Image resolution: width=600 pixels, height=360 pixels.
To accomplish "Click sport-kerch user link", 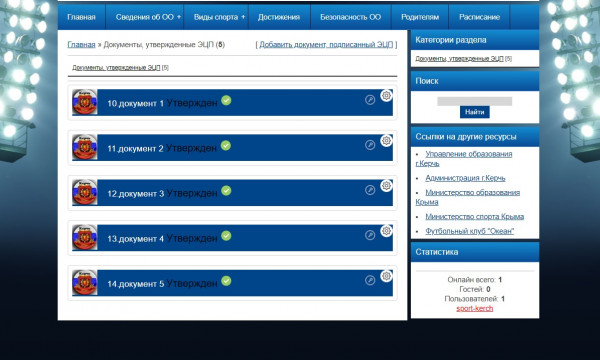I will click(474, 308).
